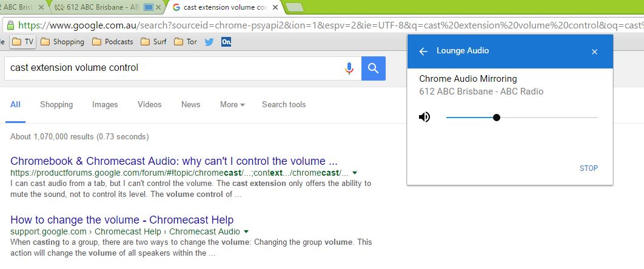Close the cast extension volume control tab
The height and width of the screenshot is (269, 644).
click(x=275, y=7)
